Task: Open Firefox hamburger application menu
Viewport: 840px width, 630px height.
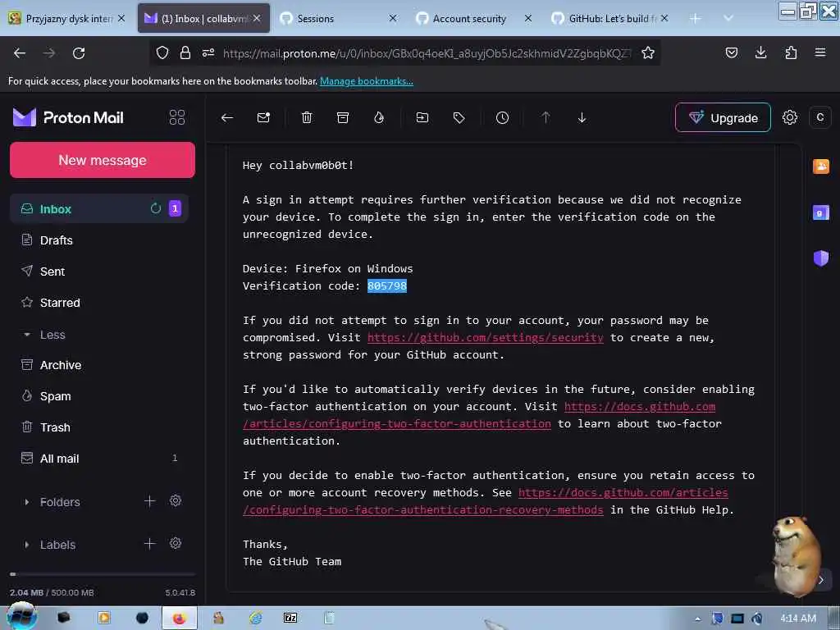Action: 820,52
